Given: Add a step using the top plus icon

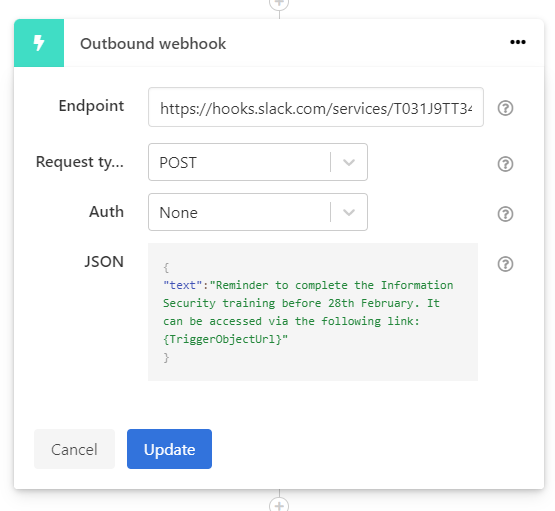Looking at the screenshot, I should (x=279, y=4).
